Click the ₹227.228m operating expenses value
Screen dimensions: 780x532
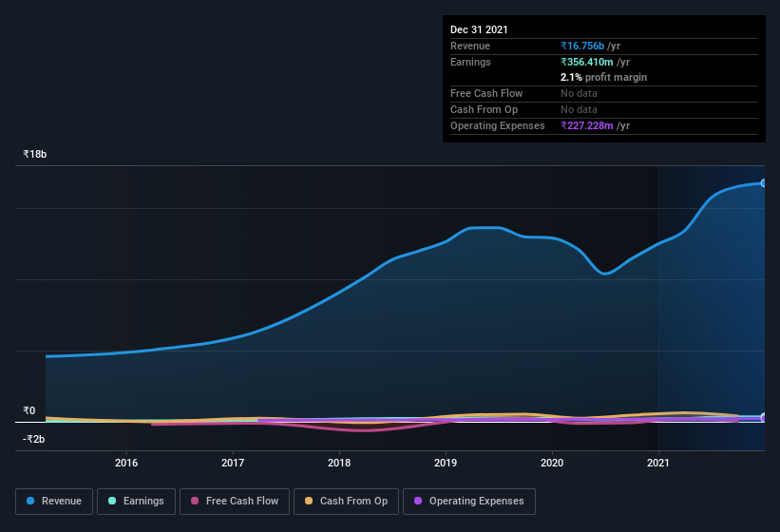[586, 125]
